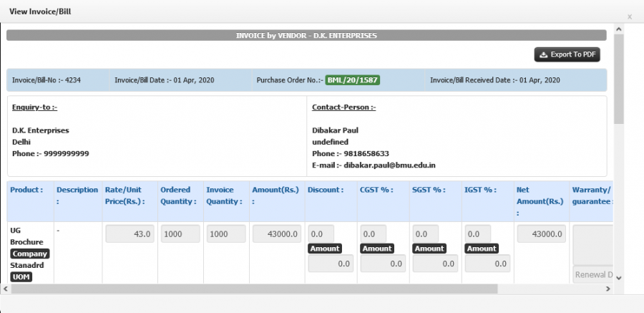Click the Invoice Quantity field

[x=226, y=233]
